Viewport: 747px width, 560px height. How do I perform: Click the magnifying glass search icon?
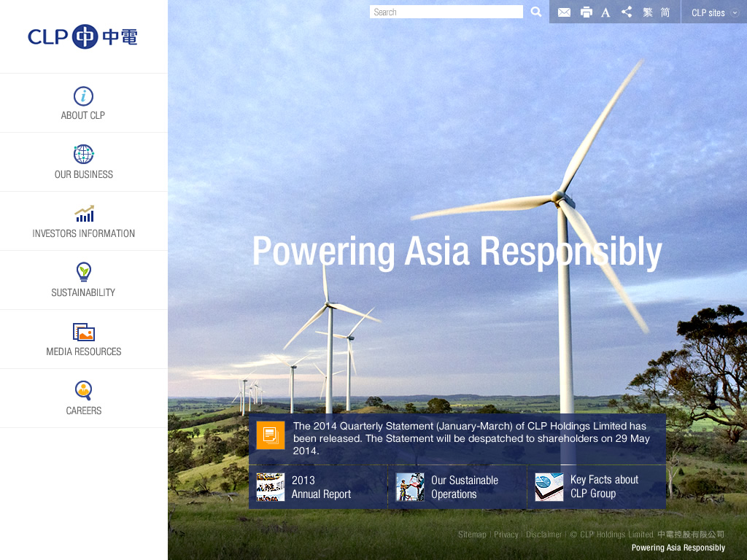tap(536, 12)
